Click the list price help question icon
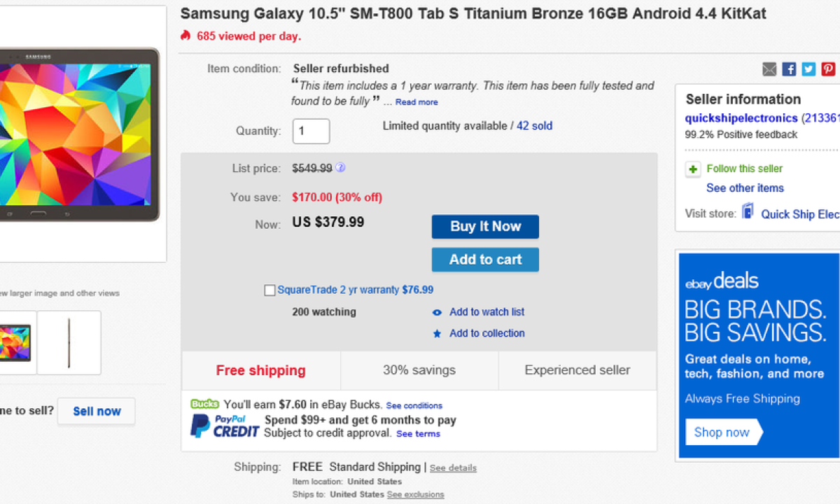Viewport: 840px width, 504px height. (340, 167)
